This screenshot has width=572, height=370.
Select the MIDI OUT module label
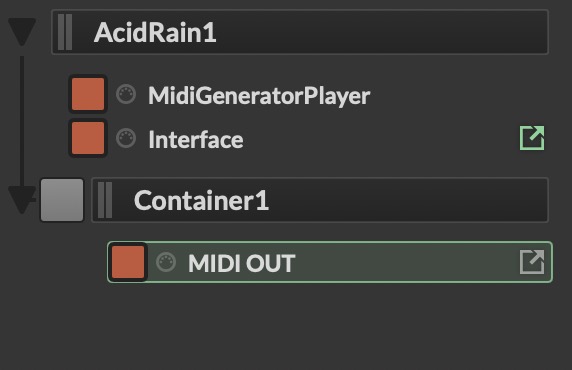241,263
